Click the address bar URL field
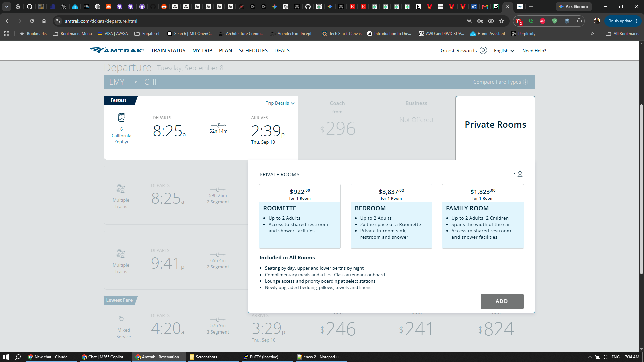This screenshot has height=362, width=644. tap(262, 21)
